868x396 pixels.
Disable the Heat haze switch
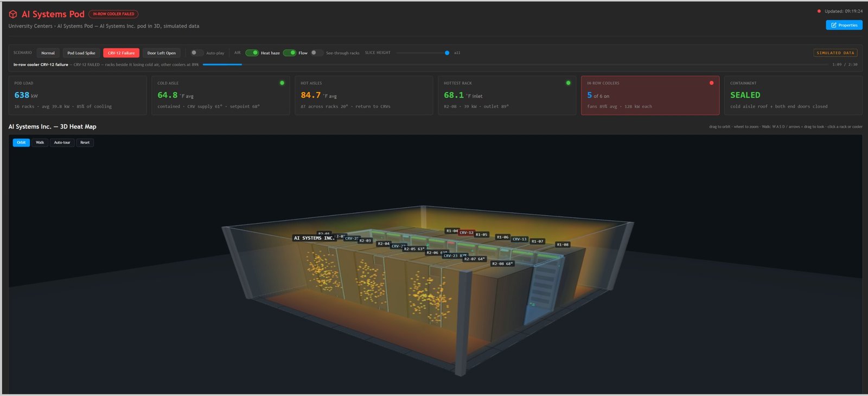tap(252, 53)
